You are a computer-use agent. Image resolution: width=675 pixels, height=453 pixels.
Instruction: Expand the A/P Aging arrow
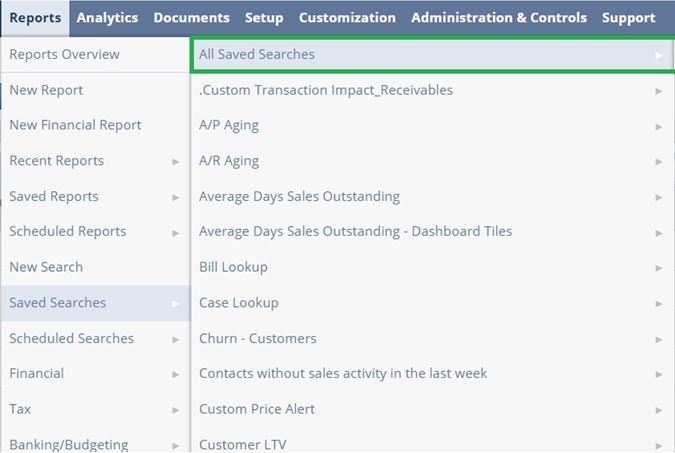point(659,127)
